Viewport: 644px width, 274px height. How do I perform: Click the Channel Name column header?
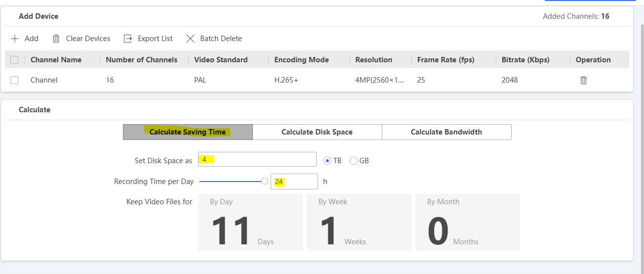(56, 60)
